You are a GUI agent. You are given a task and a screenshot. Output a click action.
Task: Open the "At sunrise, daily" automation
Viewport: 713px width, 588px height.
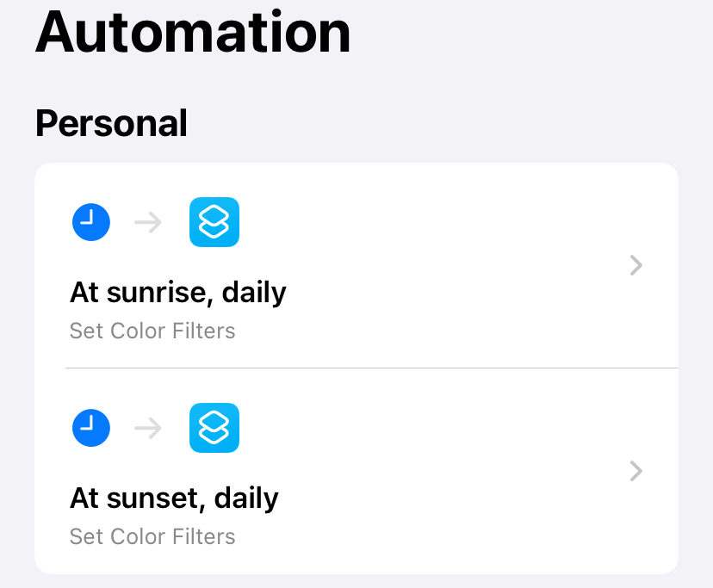click(x=177, y=293)
